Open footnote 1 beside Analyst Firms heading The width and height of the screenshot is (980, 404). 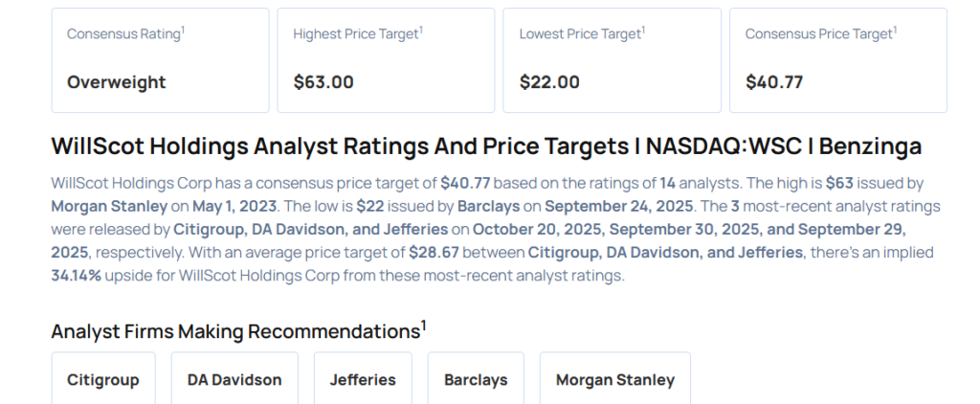click(424, 325)
